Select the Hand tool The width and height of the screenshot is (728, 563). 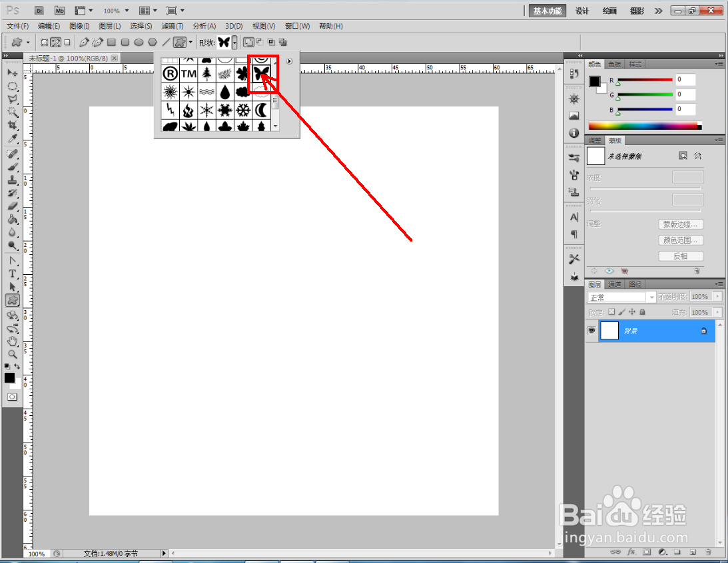pyautogui.click(x=13, y=341)
